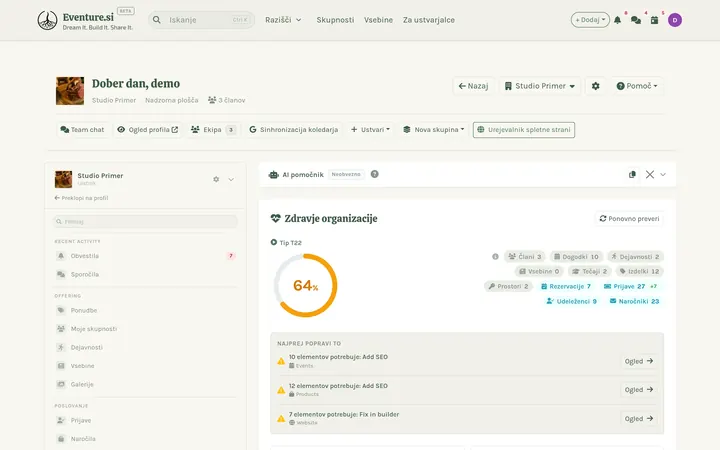Image resolution: width=720 pixels, height=450 pixels.
Task: Open the + Dodaj dropdown
Action: point(590,20)
